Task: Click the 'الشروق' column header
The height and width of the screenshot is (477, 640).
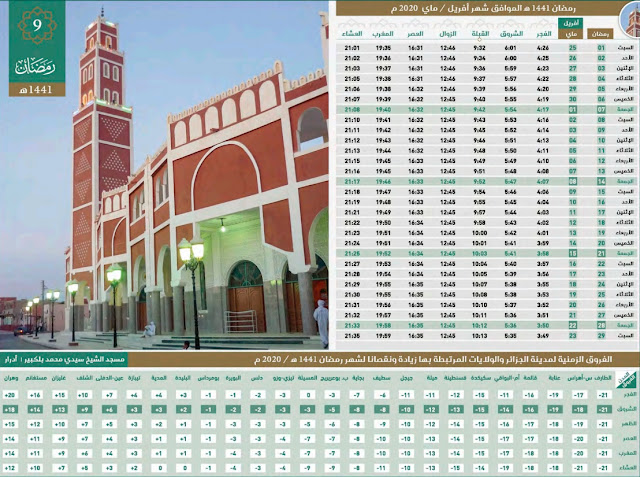Action: [x=511, y=34]
